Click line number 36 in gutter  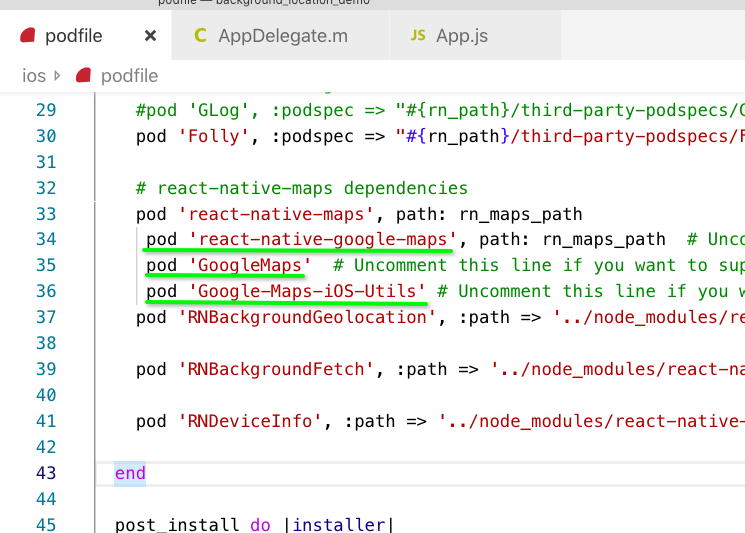(46, 291)
